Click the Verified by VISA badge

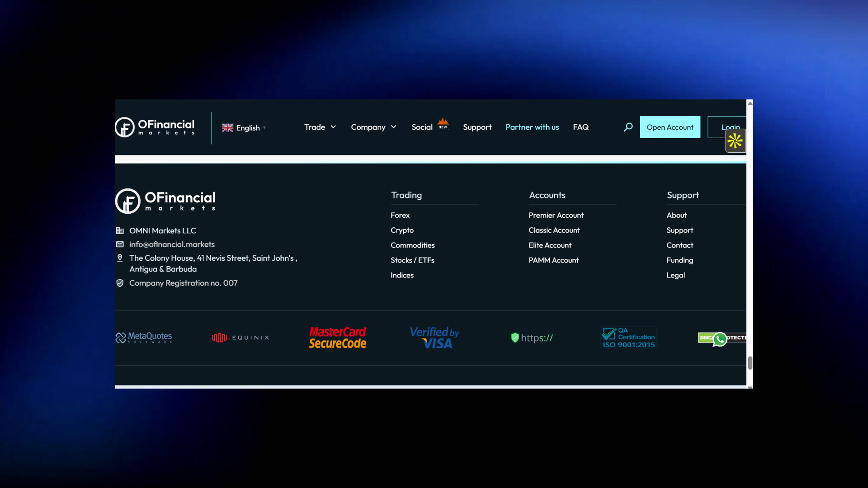(x=434, y=338)
